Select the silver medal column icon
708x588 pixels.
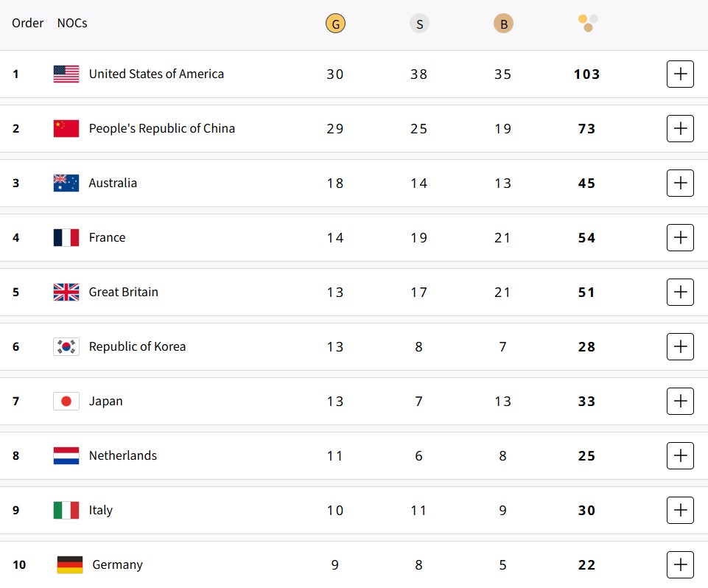[x=419, y=23]
